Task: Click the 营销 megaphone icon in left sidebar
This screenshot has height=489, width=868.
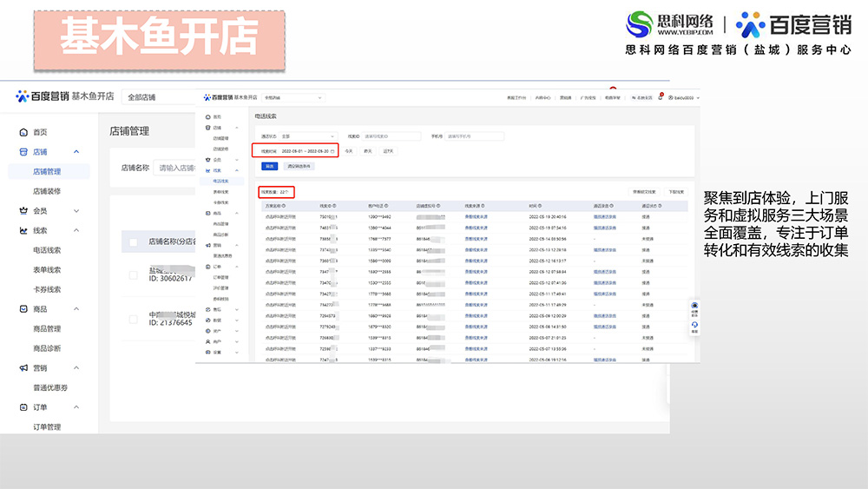Action: 23,368
